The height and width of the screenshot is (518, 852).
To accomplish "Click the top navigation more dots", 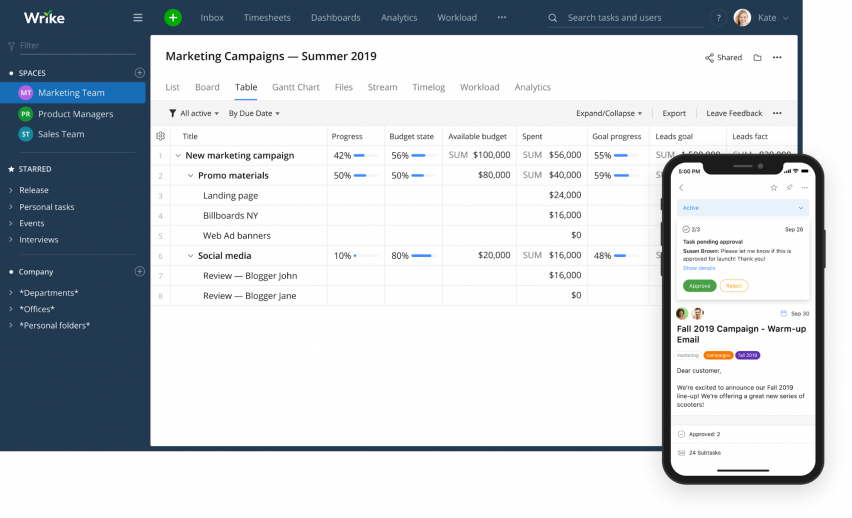I will click(502, 17).
